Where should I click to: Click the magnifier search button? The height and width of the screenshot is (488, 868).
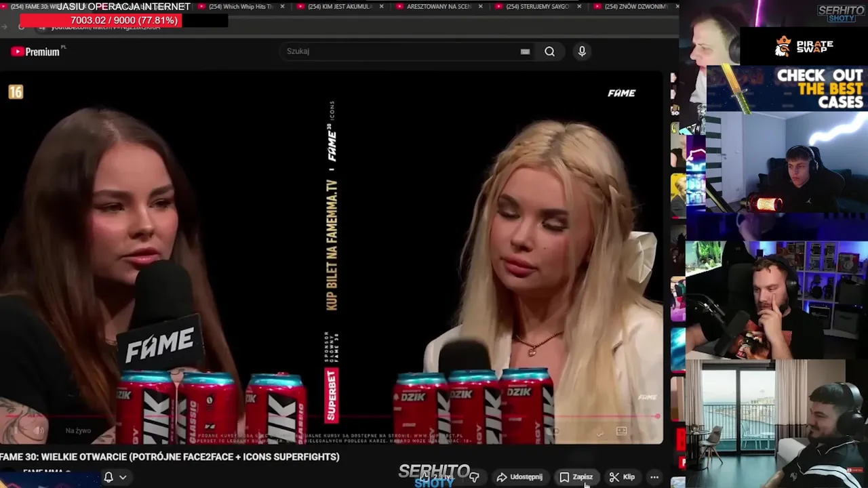(x=549, y=52)
